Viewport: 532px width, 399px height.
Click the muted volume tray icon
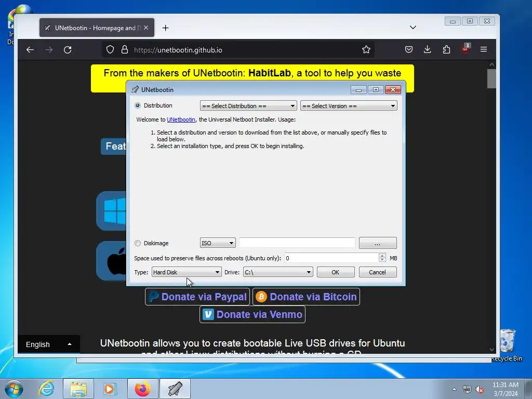coord(480,390)
